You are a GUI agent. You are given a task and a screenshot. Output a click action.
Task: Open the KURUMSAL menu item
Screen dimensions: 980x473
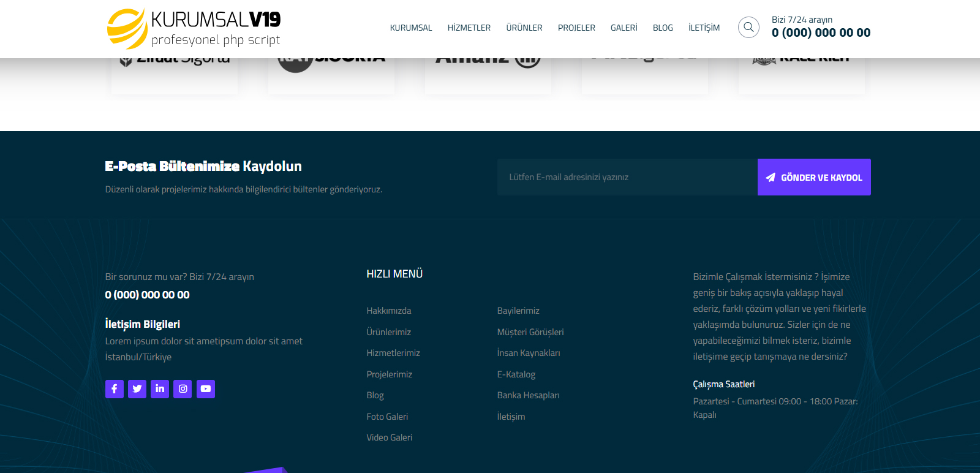tap(411, 28)
